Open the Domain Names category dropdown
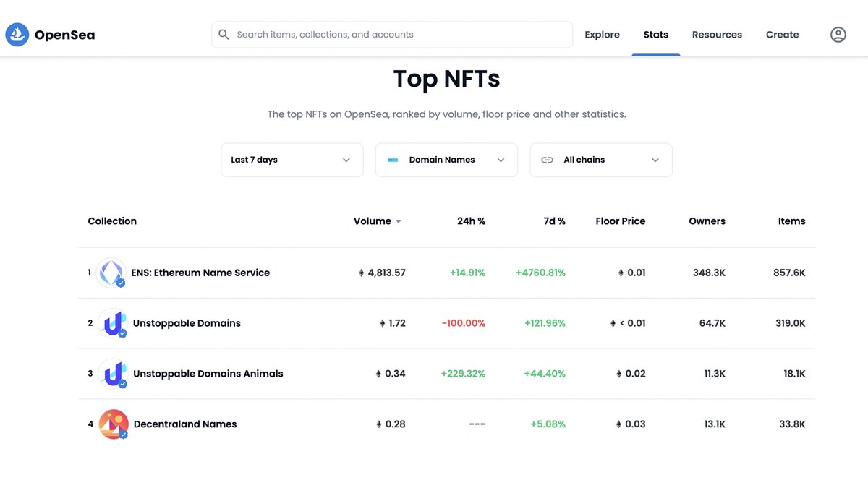 [446, 160]
